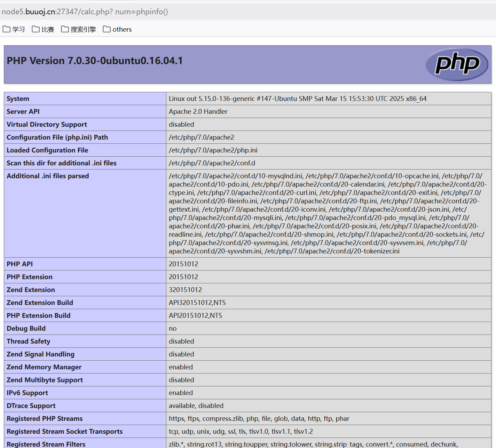Viewport: 496px width, 448px height.
Task: Click Zend Multibyte Support label
Action: (45, 380)
